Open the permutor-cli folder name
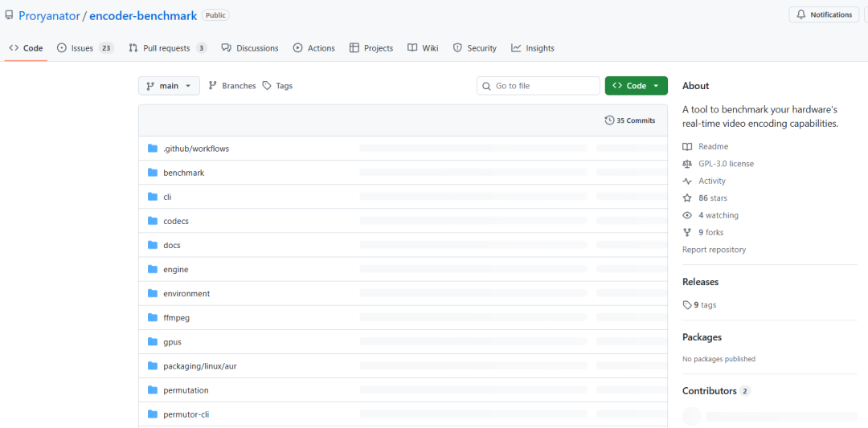Viewport: 868px width, 428px height. tap(186, 414)
